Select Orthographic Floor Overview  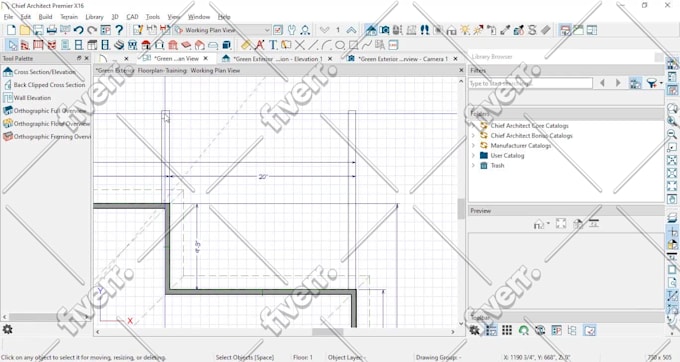[46, 124]
